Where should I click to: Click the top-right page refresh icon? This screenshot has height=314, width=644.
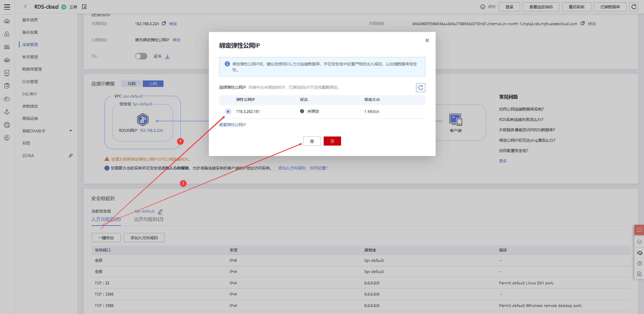(x=634, y=7)
